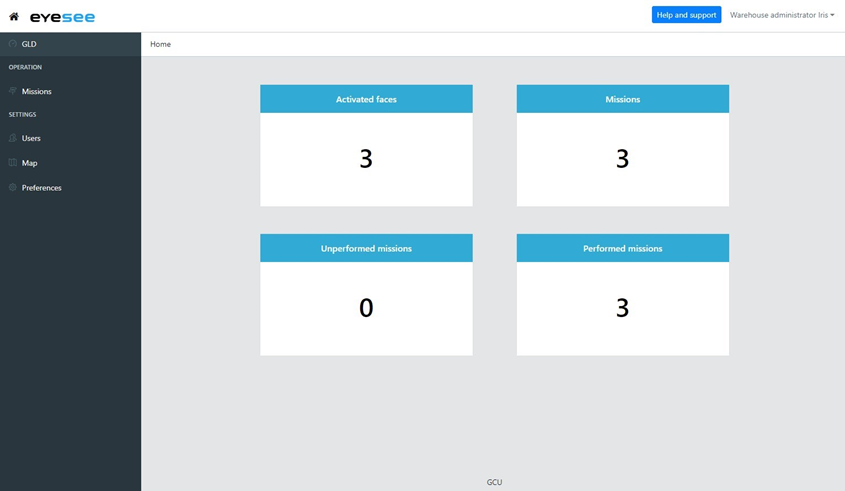Viewport: 845px width, 491px height.
Task: Select Map in the sidebar
Action: click(30, 163)
